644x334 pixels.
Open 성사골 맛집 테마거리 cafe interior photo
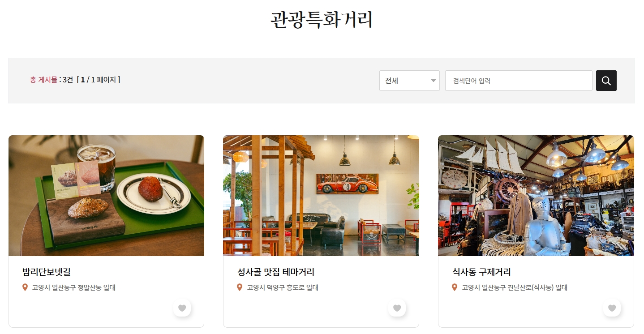(321, 196)
